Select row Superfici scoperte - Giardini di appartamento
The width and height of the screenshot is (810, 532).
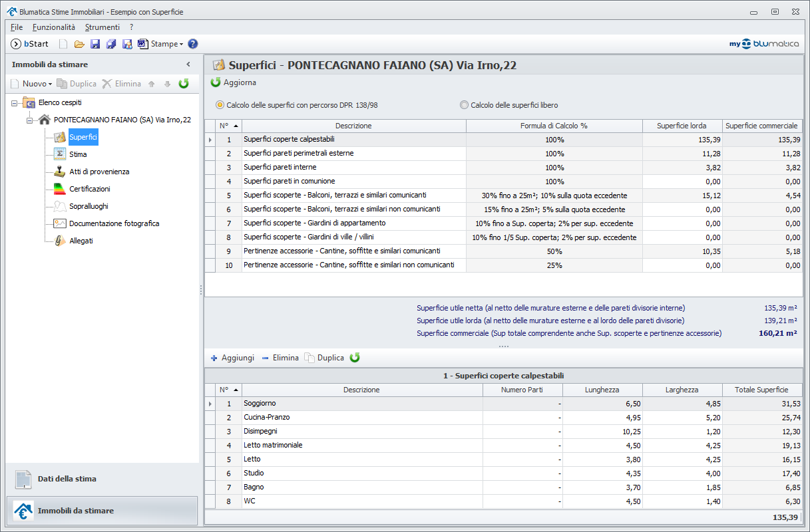tap(504, 223)
